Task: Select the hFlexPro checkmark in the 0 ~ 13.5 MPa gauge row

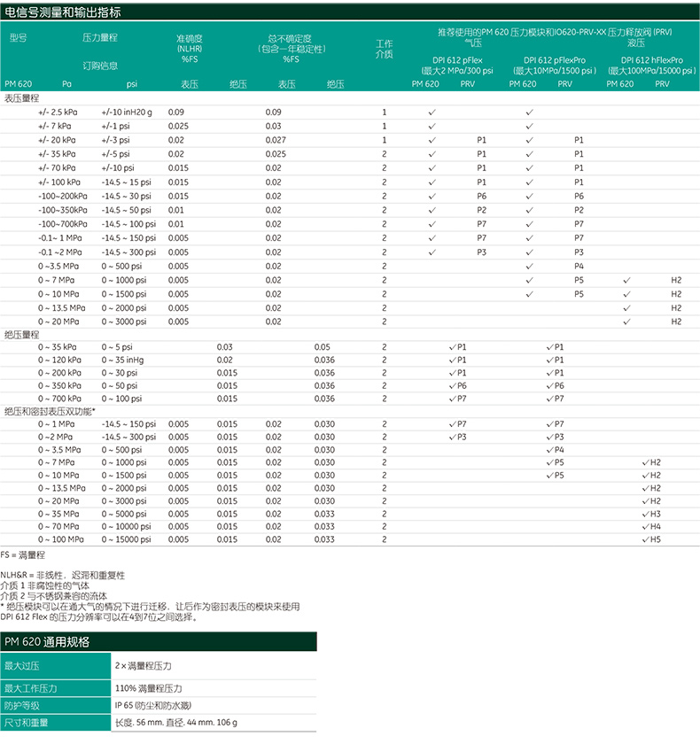Action: pos(626,307)
